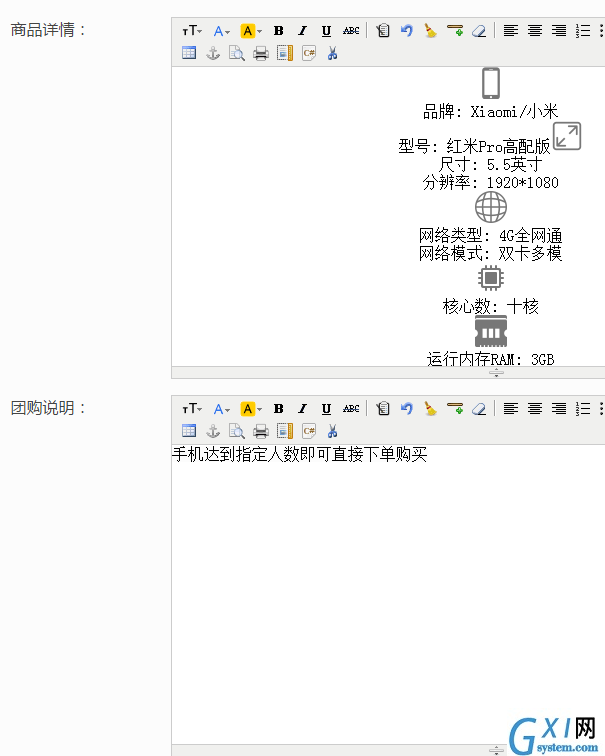The image size is (605, 756).
Task: Click text '手机达到指定人数即可直接下单购买'
Action: (x=299, y=454)
